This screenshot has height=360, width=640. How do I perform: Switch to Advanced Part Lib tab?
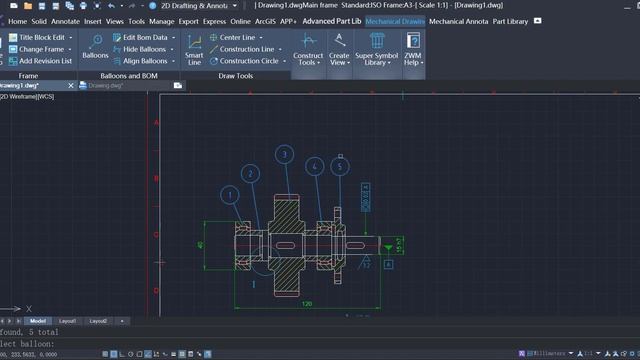click(x=332, y=21)
